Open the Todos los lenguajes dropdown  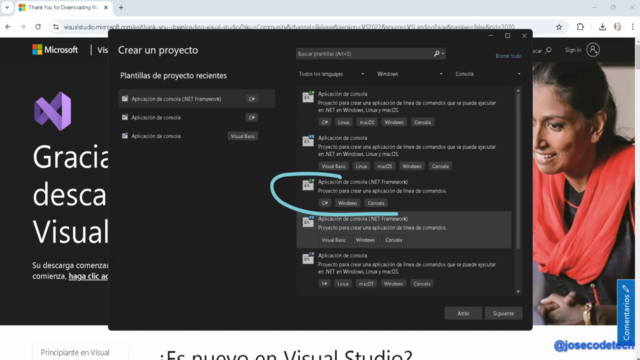[x=331, y=74]
